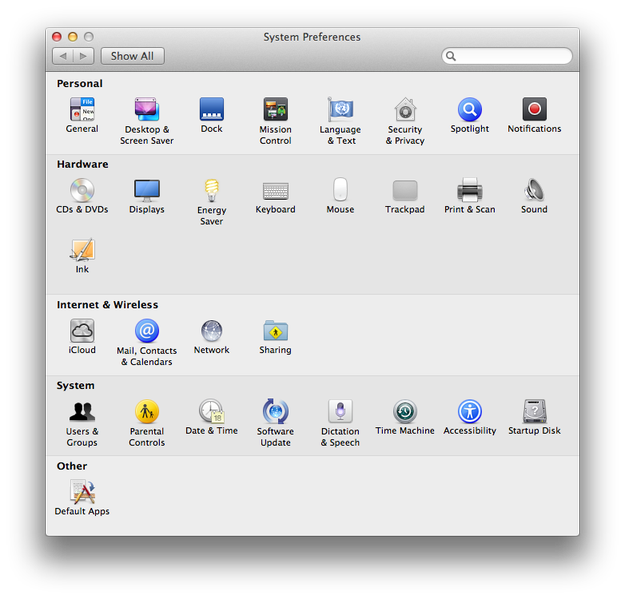Close the System Preferences window
Image resolution: width=625 pixels, height=599 pixels.
tap(57, 37)
